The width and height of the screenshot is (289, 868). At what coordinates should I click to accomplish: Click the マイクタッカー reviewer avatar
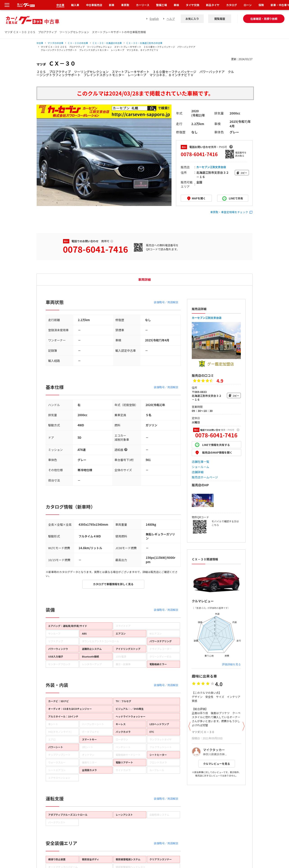196,752
